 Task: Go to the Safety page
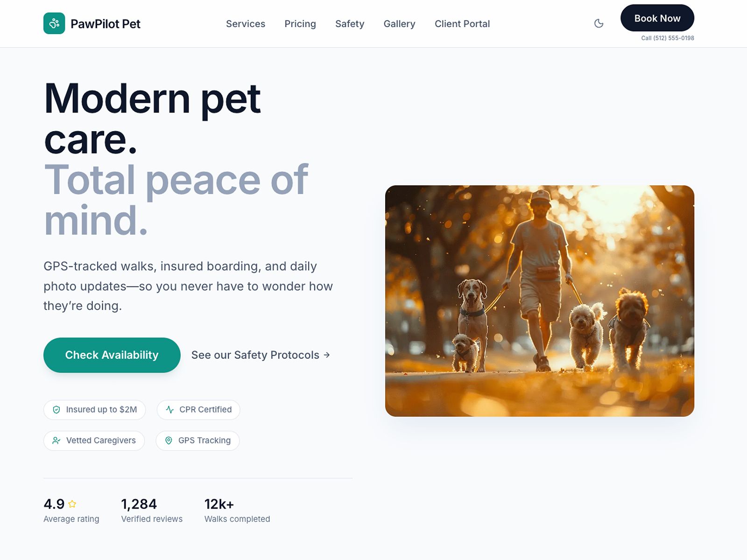(x=350, y=24)
